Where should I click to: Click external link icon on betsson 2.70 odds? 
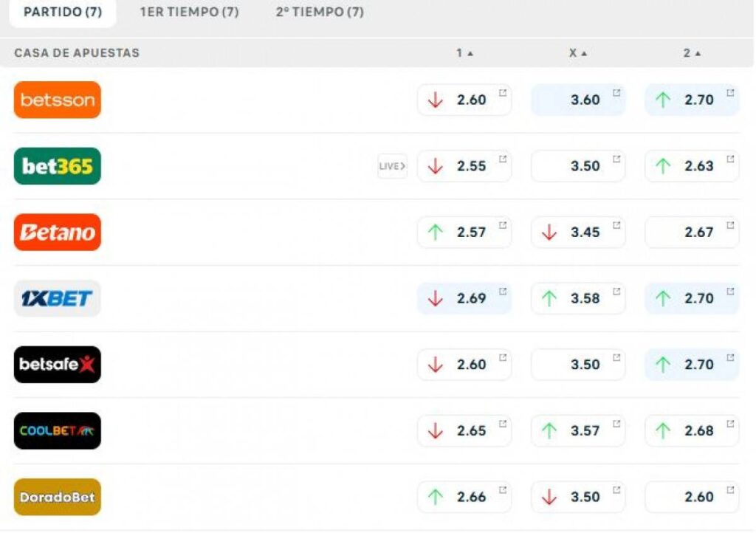click(x=730, y=92)
